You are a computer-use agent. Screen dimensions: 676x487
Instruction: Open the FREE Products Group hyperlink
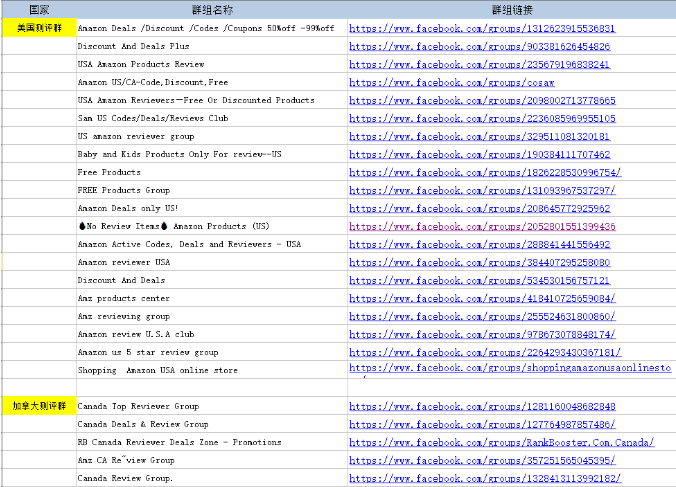point(482,190)
